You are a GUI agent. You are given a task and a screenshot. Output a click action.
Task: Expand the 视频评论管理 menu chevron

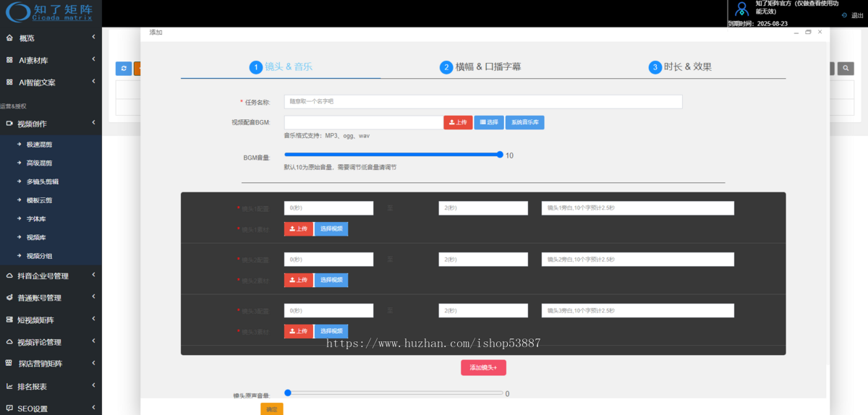(x=94, y=341)
